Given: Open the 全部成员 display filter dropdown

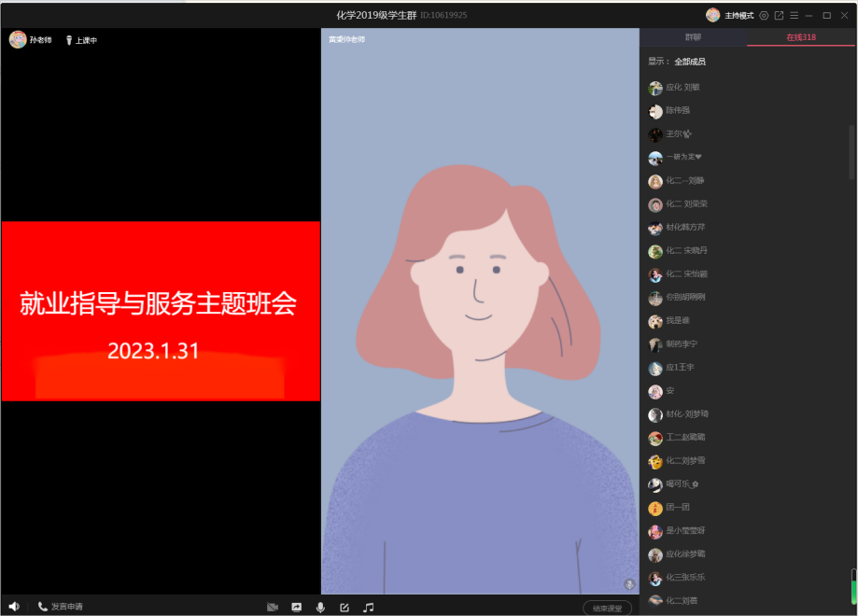Looking at the screenshot, I should [x=690, y=62].
